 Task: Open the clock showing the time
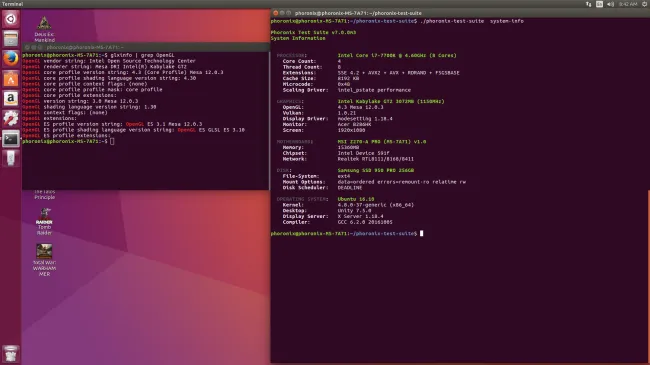(628, 4)
